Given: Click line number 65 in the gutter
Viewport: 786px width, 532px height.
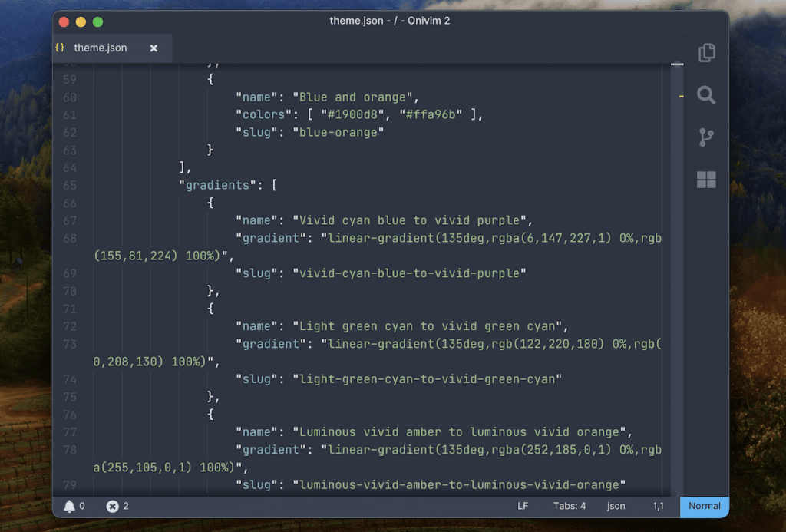Looking at the screenshot, I should pyautogui.click(x=70, y=185).
